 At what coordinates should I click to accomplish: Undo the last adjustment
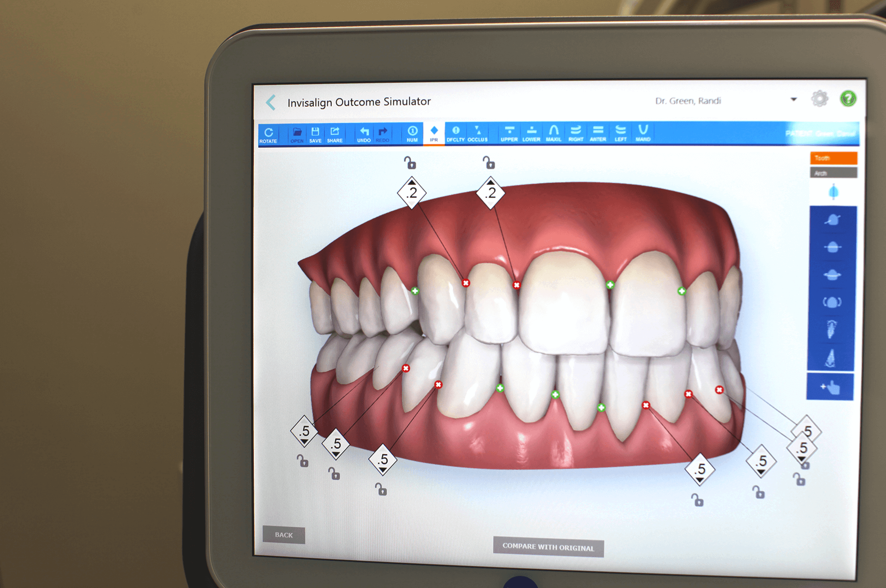point(364,135)
